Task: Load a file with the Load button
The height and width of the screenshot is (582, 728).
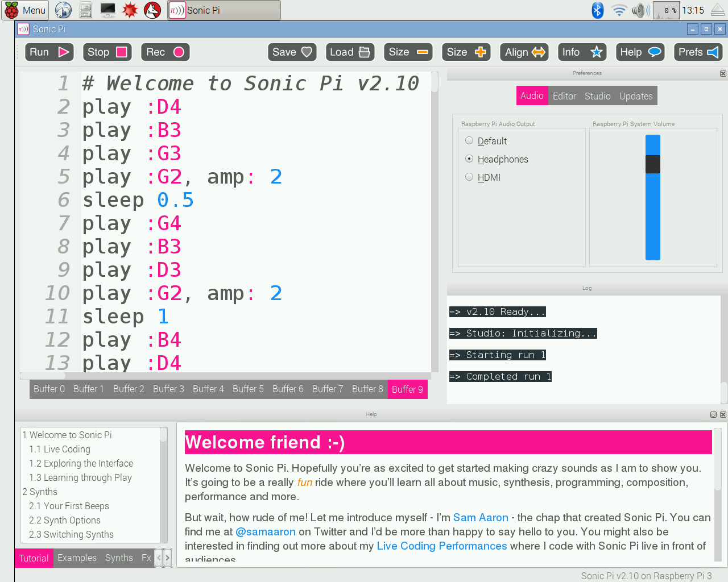Action: [350, 52]
